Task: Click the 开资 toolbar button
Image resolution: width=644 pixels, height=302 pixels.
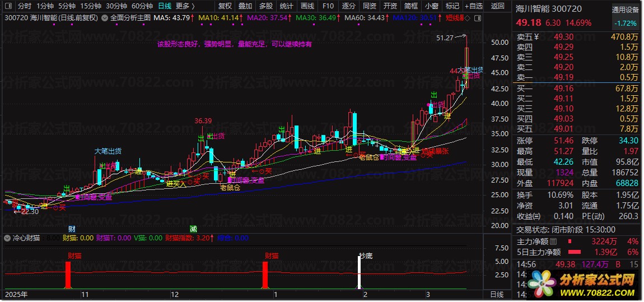Action: coord(390,6)
